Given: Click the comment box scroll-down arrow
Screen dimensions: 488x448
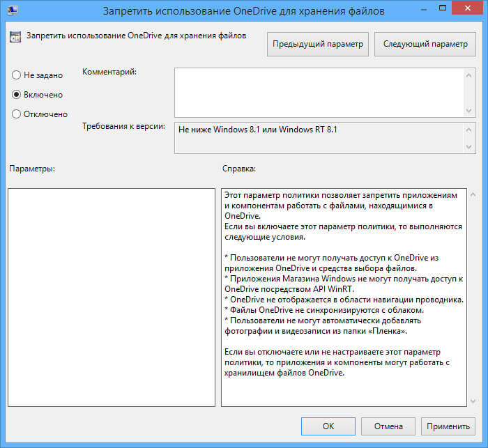Looking at the screenshot, I should coord(469,111).
